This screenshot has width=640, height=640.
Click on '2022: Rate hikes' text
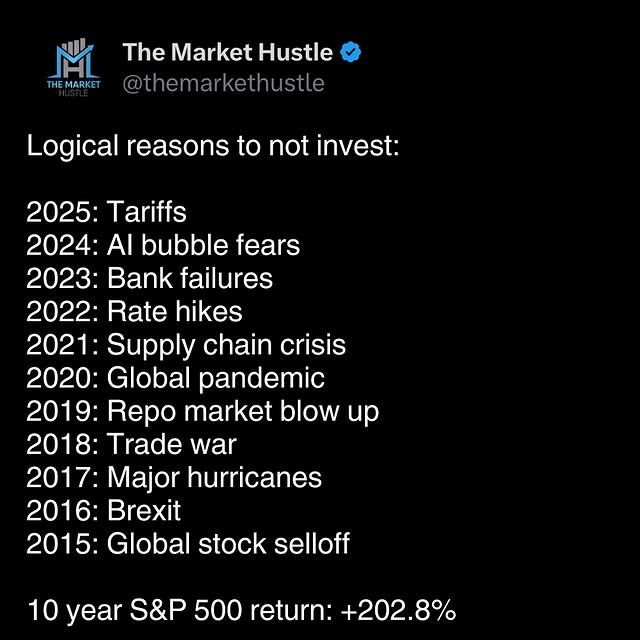135,311
